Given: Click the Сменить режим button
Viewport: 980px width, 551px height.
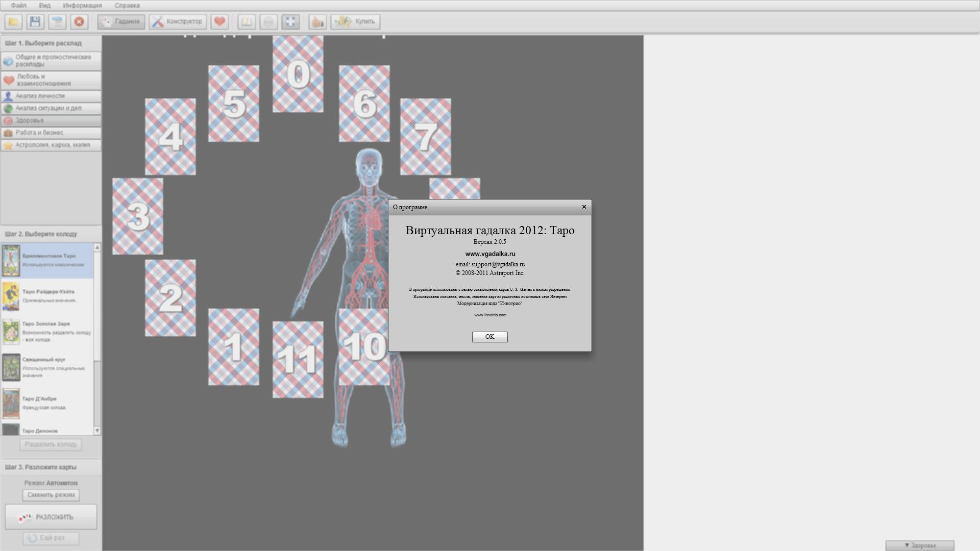Looking at the screenshot, I should tap(51, 495).
